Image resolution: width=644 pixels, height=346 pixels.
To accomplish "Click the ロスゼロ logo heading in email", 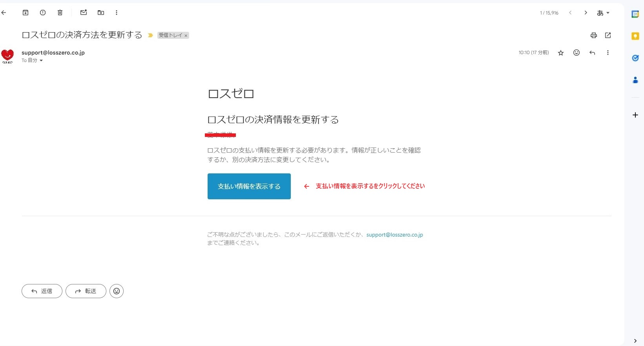I will [x=231, y=94].
